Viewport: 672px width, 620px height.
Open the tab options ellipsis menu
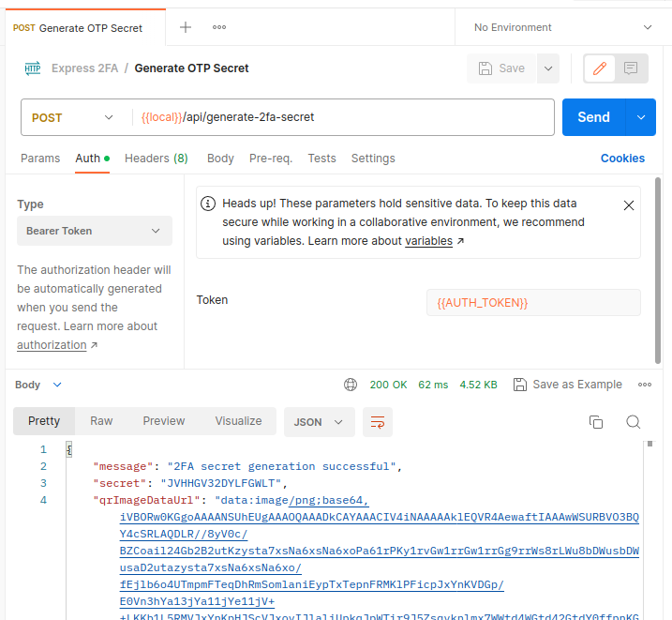click(219, 27)
